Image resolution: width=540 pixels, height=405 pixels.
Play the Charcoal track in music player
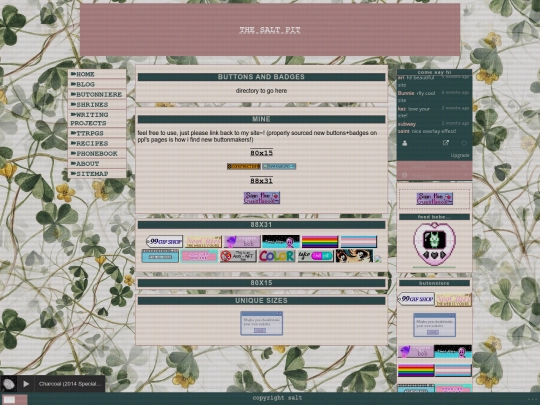[x=26, y=384]
